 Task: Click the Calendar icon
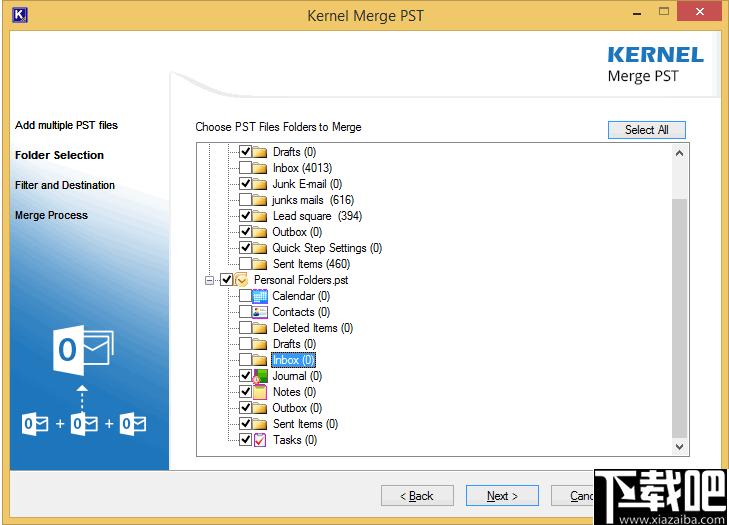click(x=259, y=296)
